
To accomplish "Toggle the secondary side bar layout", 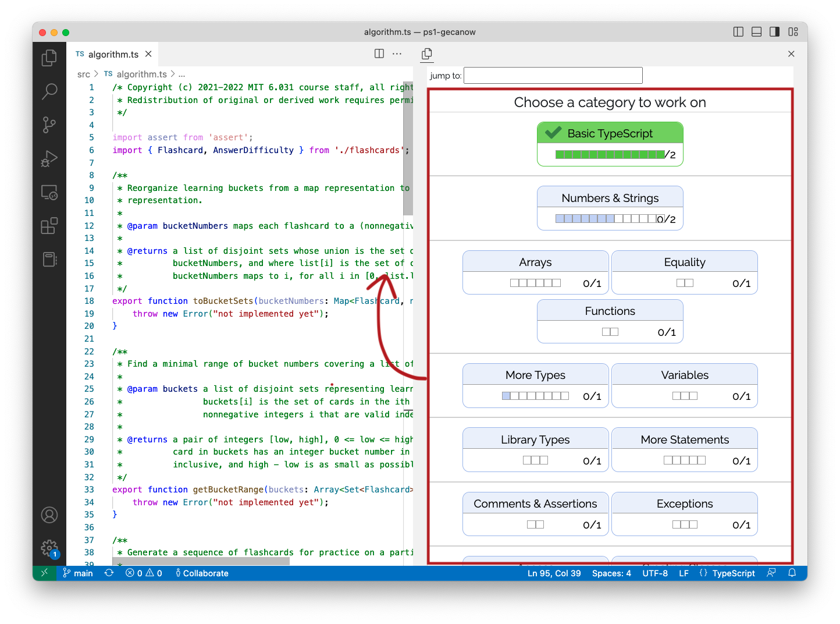I will tap(774, 32).
